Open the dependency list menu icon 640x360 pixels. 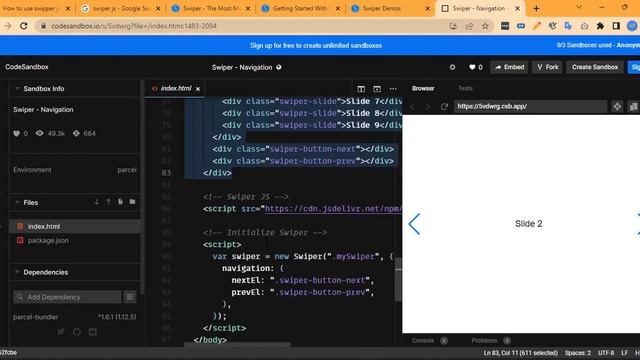(130, 297)
